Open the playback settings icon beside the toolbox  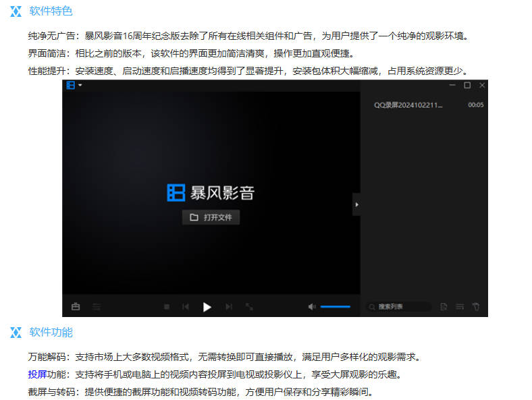97,307
